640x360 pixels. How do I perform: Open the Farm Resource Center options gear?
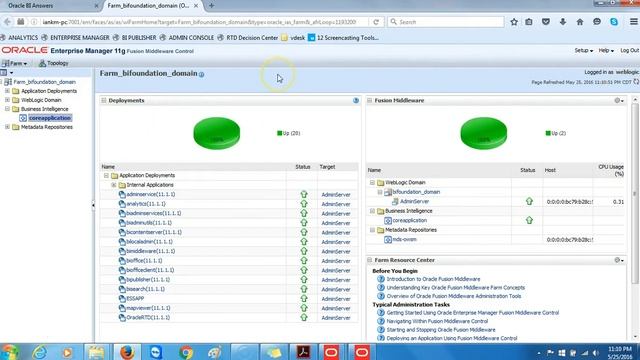click(x=619, y=260)
